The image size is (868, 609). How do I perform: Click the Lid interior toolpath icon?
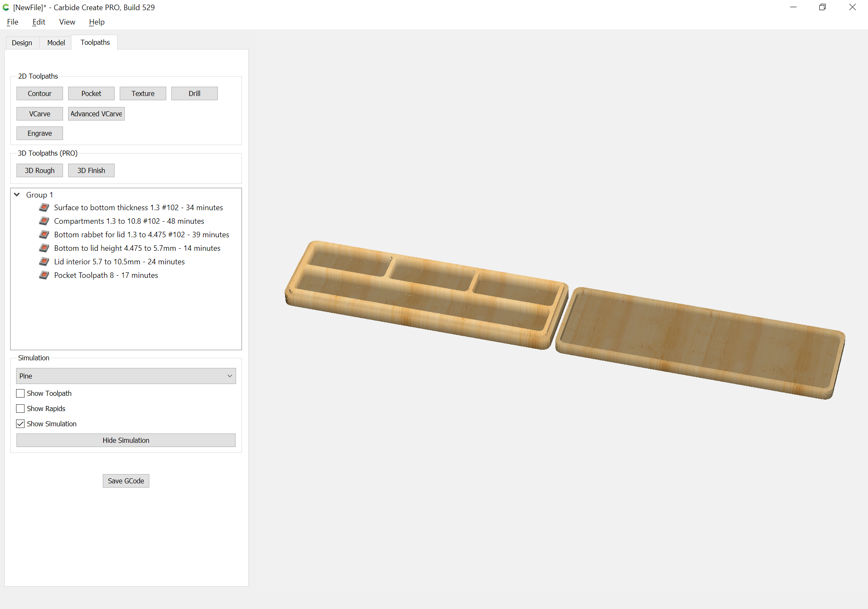point(44,261)
